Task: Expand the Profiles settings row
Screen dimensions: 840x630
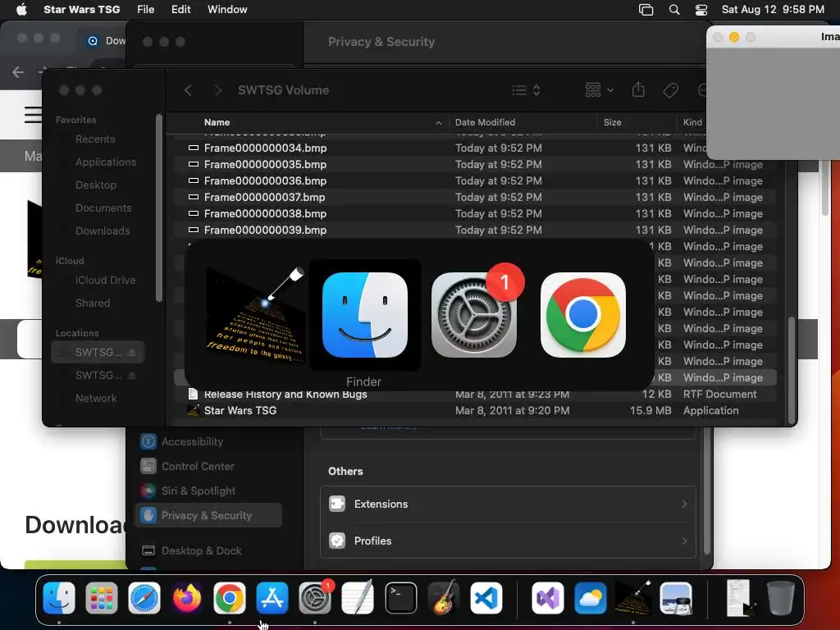Action: (508, 541)
